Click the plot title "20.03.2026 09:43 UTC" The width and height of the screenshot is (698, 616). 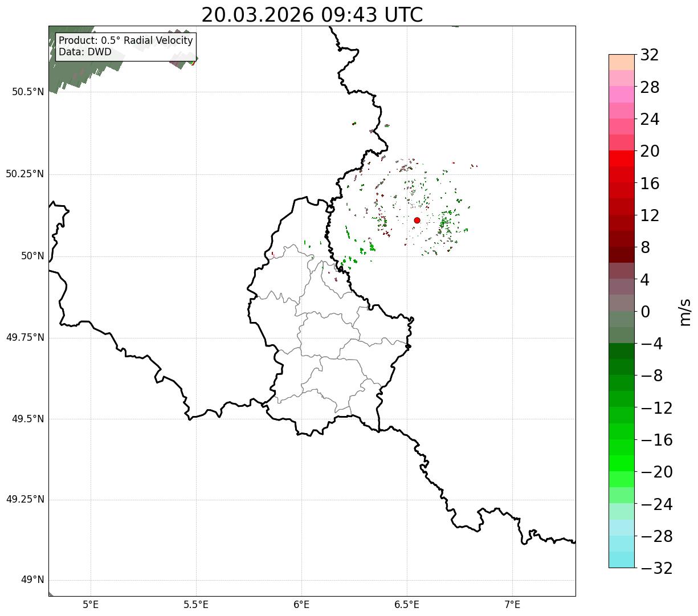point(312,15)
